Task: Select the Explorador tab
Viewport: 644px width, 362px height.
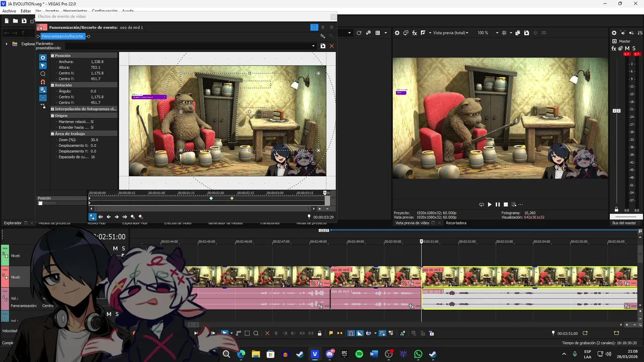Action: (13, 223)
